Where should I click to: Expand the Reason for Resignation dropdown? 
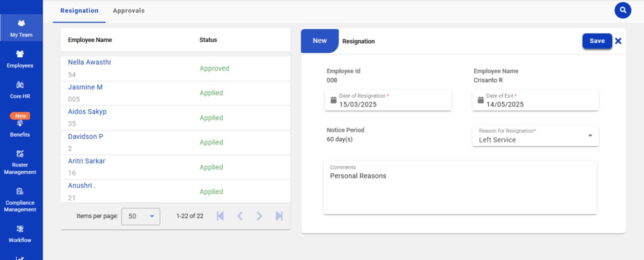pyautogui.click(x=590, y=136)
